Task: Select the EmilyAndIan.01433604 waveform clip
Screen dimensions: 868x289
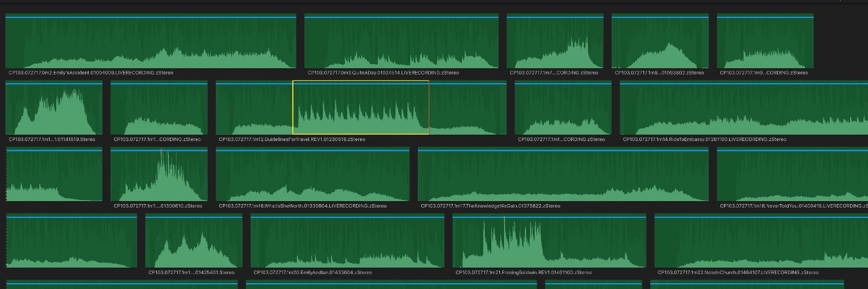Action: 347,240
